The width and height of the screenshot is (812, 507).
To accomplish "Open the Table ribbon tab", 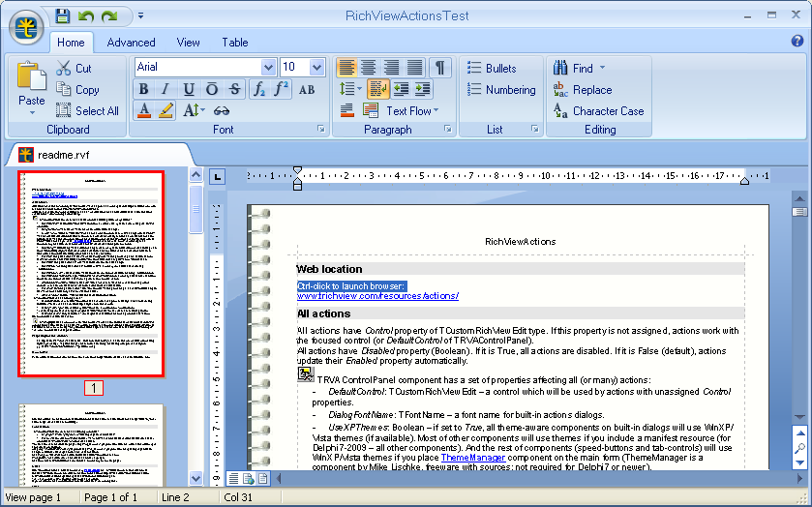I will [x=235, y=43].
